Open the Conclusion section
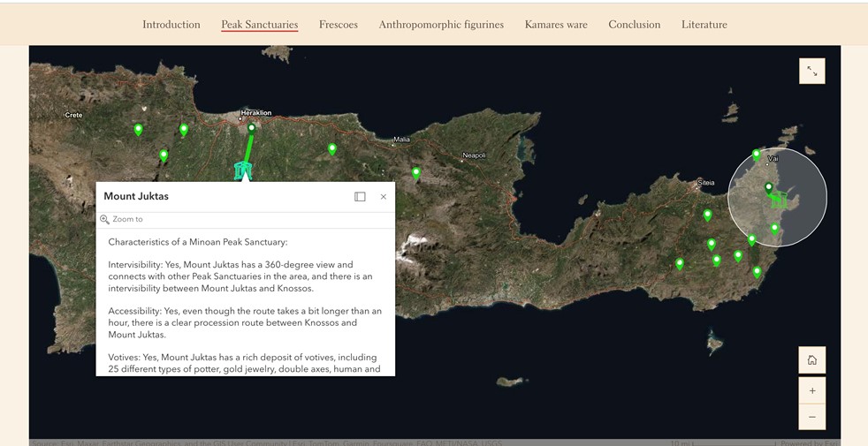 point(634,25)
